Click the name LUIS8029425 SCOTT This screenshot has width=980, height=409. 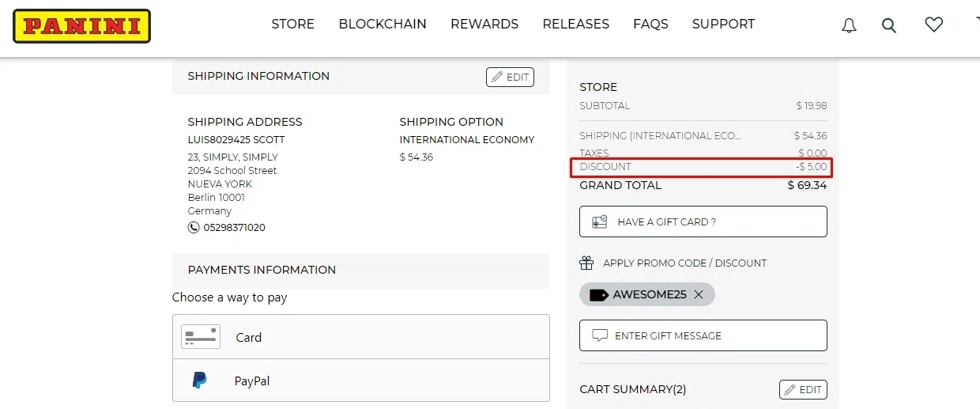pyautogui.click(x=236, y=140)
